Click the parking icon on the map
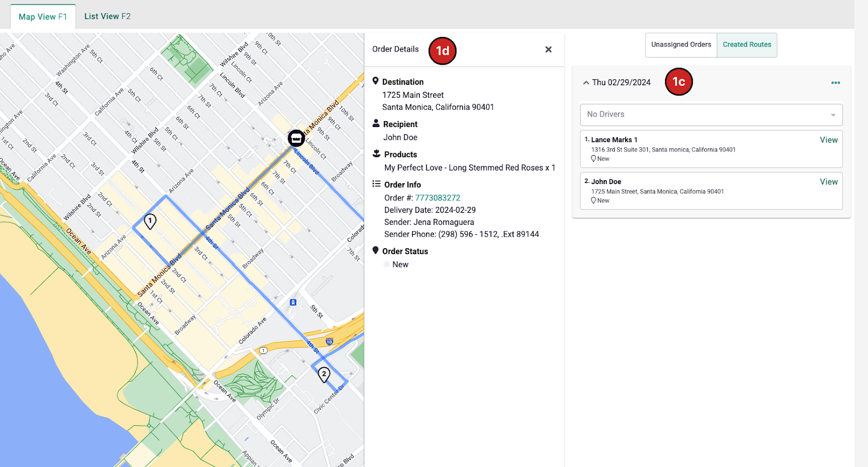868x467 pixels. 293,302
